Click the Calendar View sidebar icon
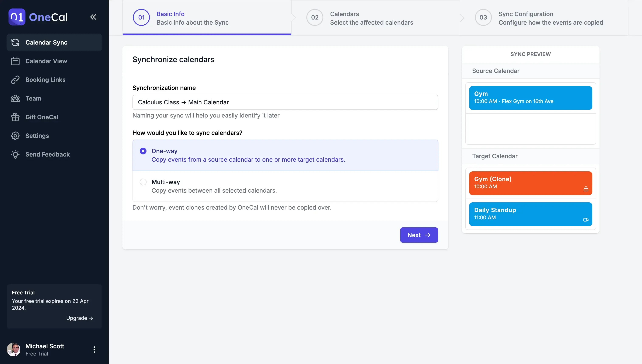The height and width of the screenshot is (364, 642). pos(15,61)
